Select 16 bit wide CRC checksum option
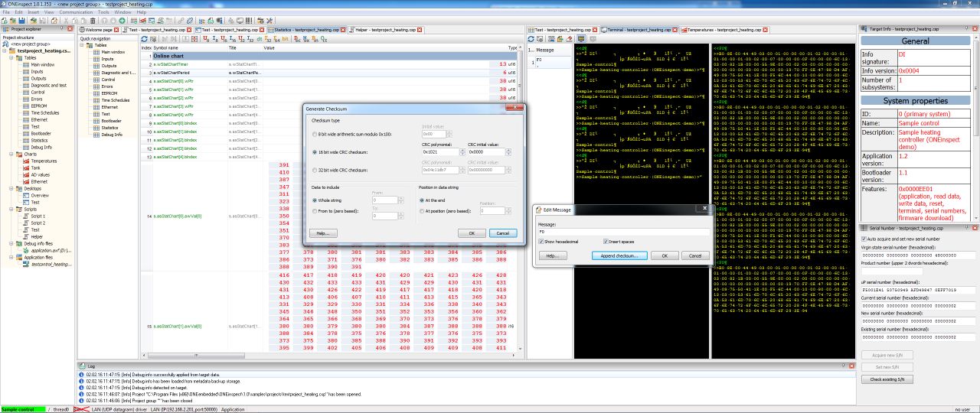 pyautogui.click(x=315, y=152)
